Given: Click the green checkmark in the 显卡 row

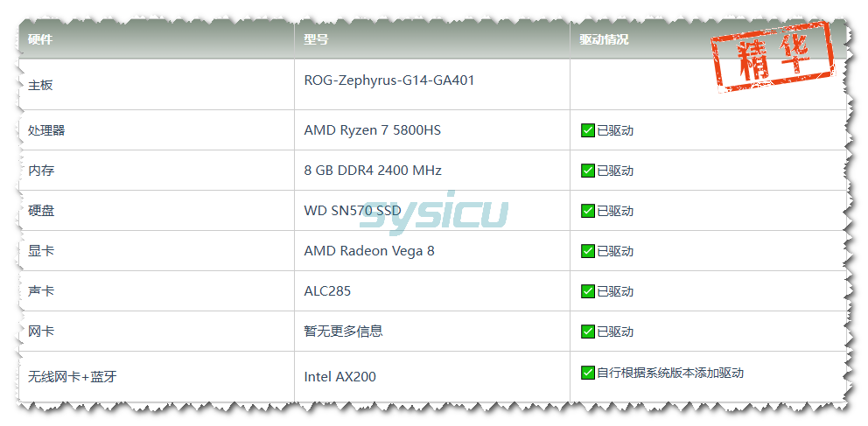Looking at the screenshot, I should point(587,251).
